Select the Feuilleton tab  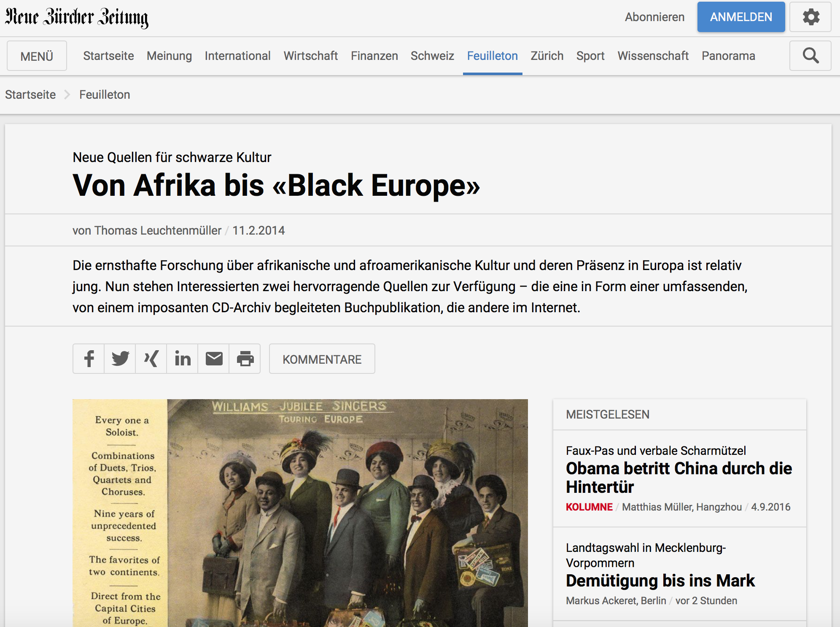point(492,56)
